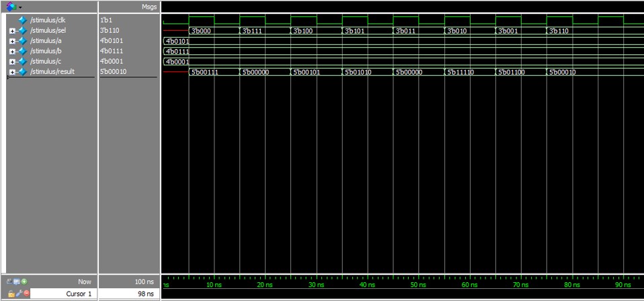Click the 5'b00101 segment on result waveform
The width and height of the screenshot is (644, 301).
316,73
